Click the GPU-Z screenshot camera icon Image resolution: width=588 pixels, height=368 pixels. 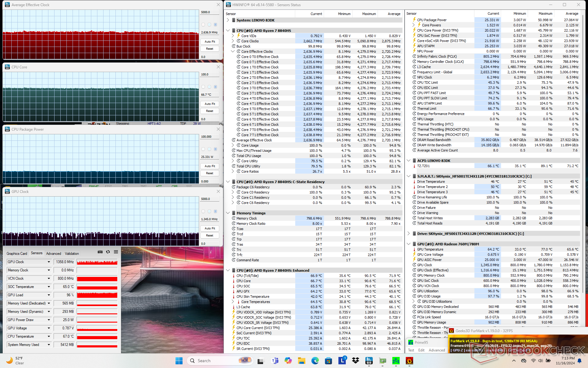(x=100, y=252)
